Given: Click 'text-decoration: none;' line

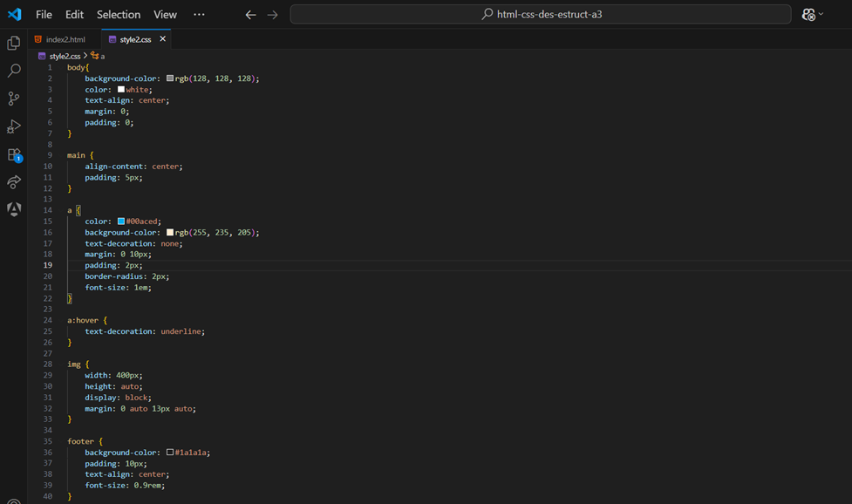Looking at the screenshot, I should (x=133, y=243).
